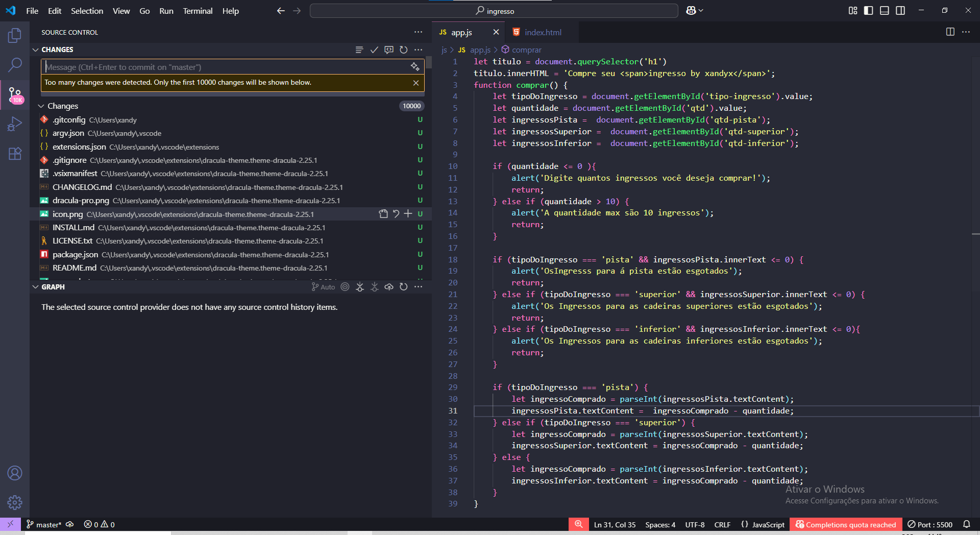Open the Manage gear icon

15,502
